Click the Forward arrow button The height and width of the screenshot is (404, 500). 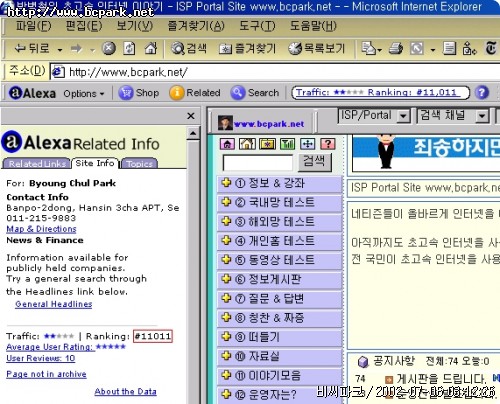coord(76,49)
